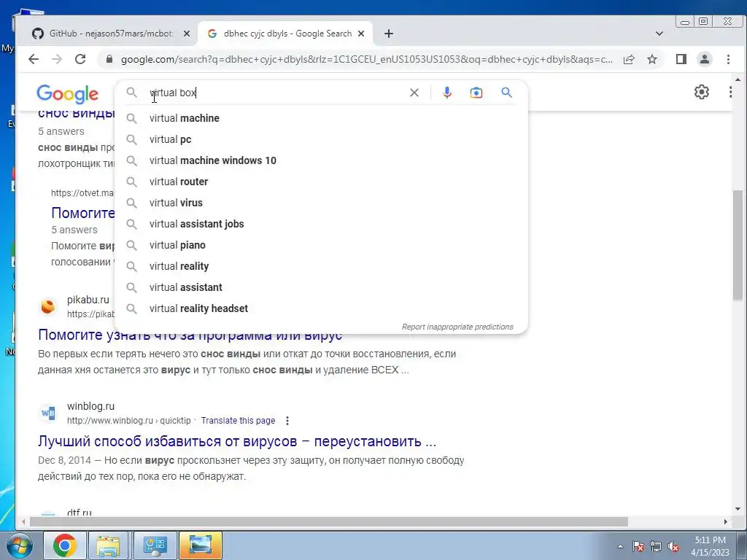Select suggestion 'virtual reality'

(x=322, y=266)
